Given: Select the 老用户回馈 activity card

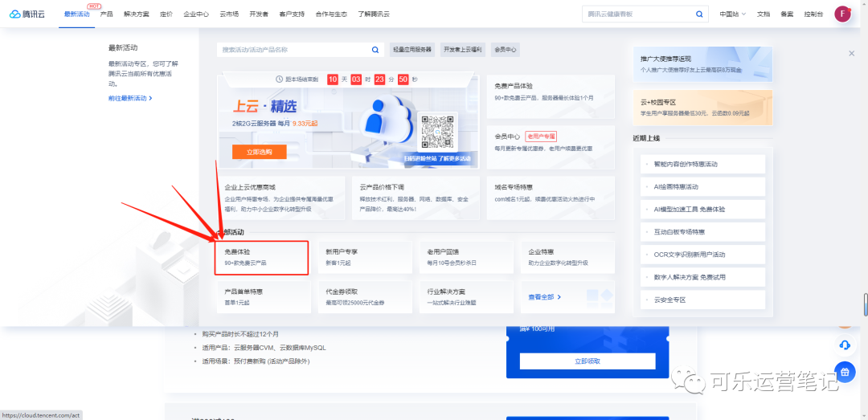Looking at the screenshot, I should pyautogui.click(x=466, y=257).
